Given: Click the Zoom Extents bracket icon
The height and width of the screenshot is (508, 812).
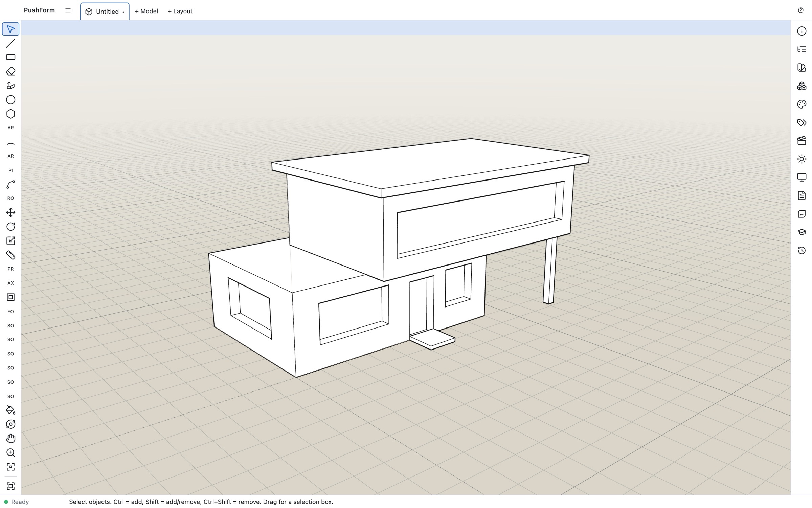Looking at the screenshot, I should tap(10, 467).
